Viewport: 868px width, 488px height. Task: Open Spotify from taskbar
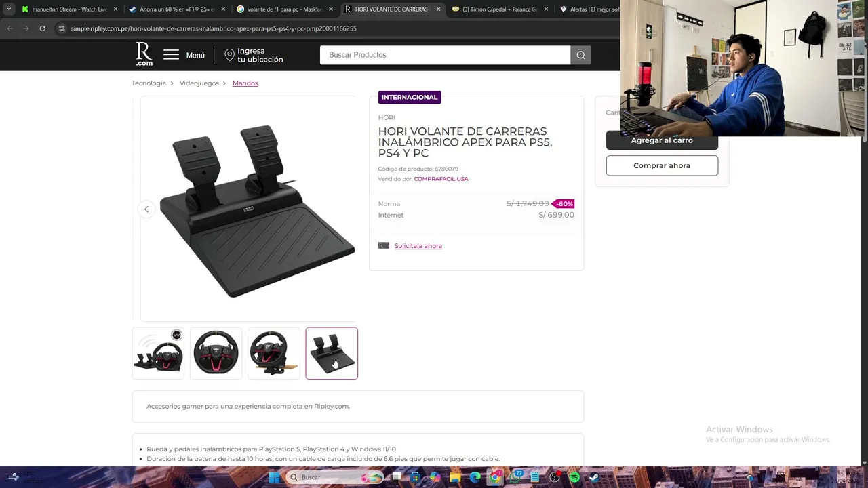(574, 477)
